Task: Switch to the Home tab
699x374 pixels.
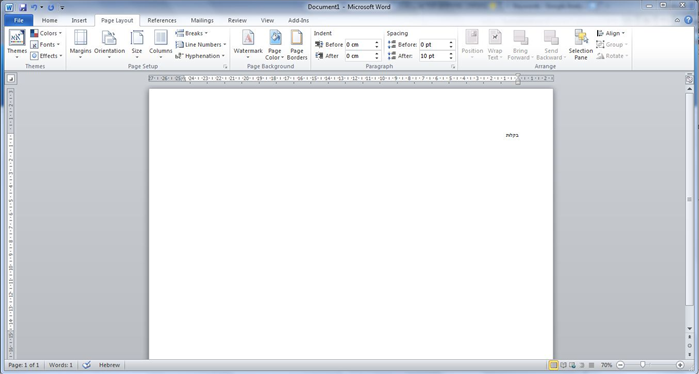Action: coord(49,21)
